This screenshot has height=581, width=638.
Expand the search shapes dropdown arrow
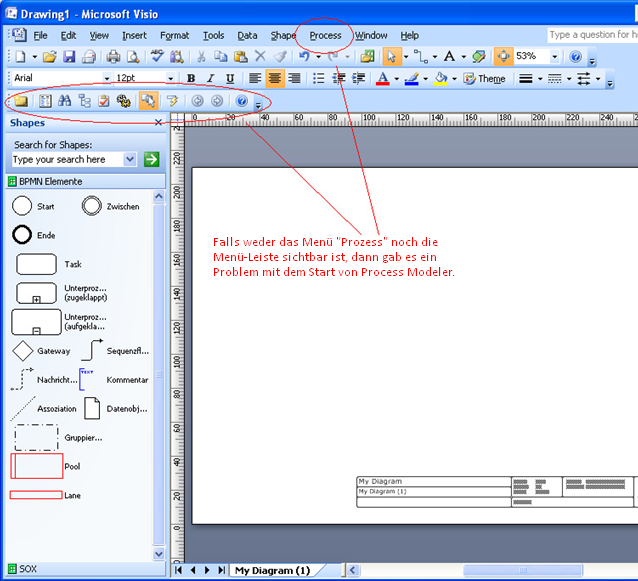(130, 159)
